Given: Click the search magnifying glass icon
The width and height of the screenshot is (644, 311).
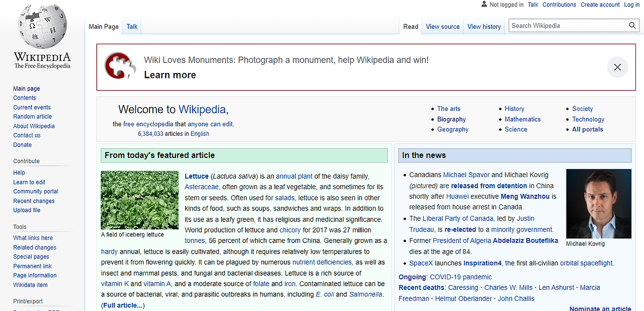Looking at the screenshot, I should [632, 26].
